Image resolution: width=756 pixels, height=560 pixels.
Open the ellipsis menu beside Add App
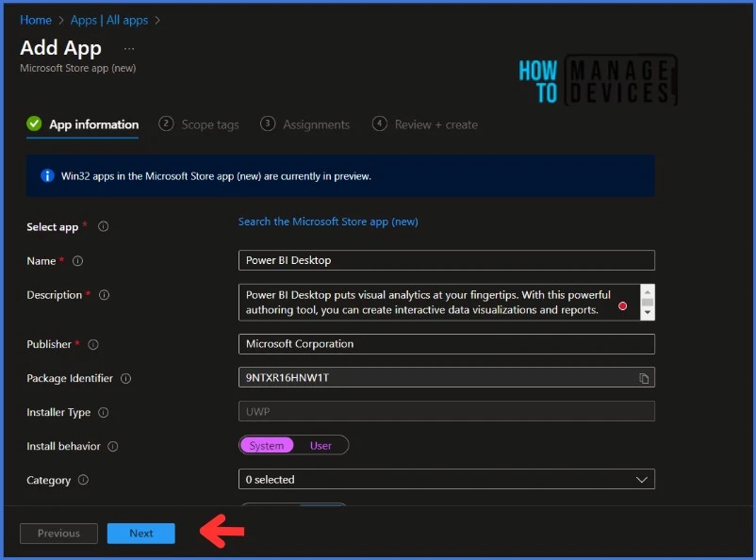click(129, 49)
